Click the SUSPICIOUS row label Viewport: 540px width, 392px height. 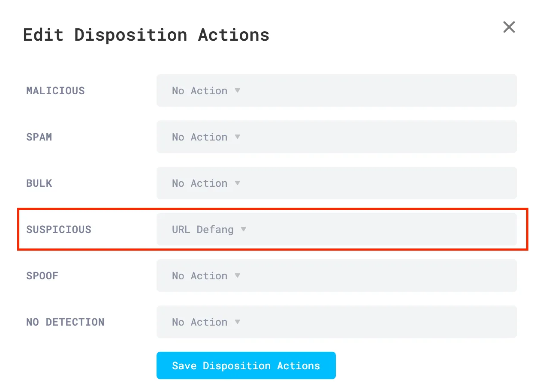coord(59,229)
